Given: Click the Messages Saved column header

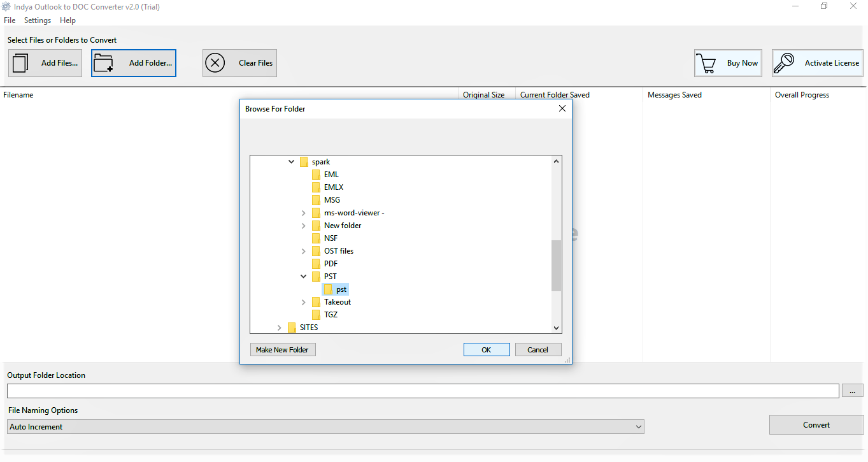Looking at the screenshot, I should click(674, 95).
